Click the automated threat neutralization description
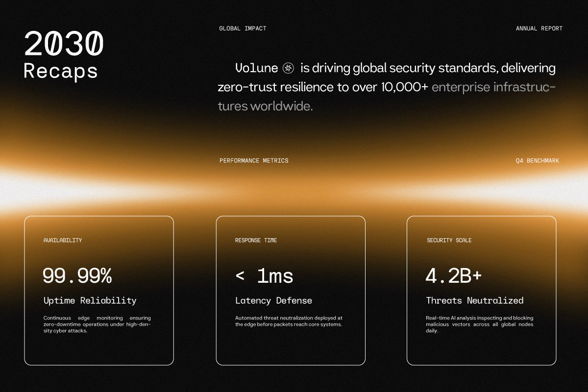Image resolution: width=588 pixels, height=392 pixels. point(289,321)
